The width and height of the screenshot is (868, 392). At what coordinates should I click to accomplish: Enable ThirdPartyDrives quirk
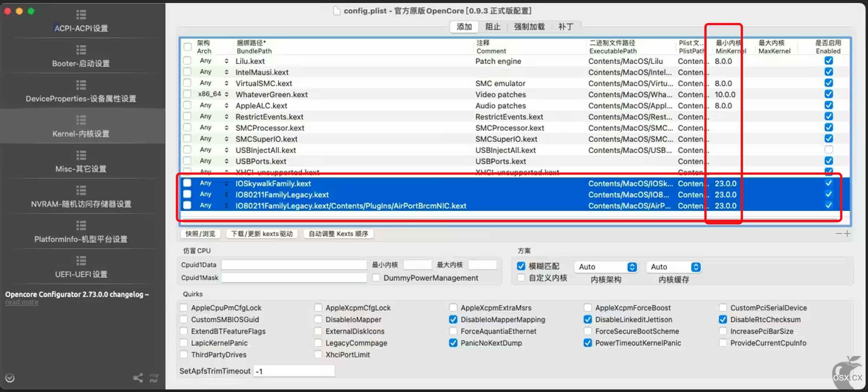click(x=184, y=355)
